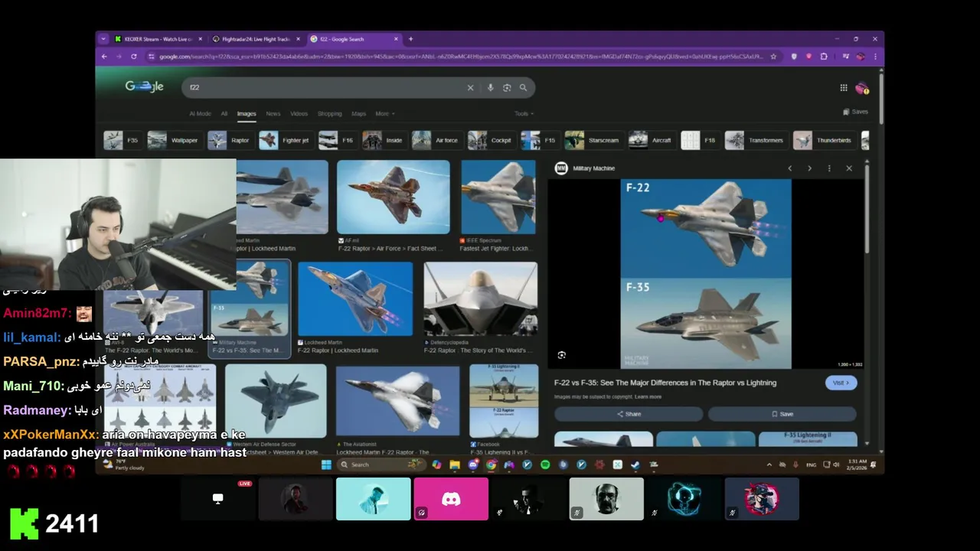The image size is (980, 551).
Task: Open the Saves link
Action: 855,112
